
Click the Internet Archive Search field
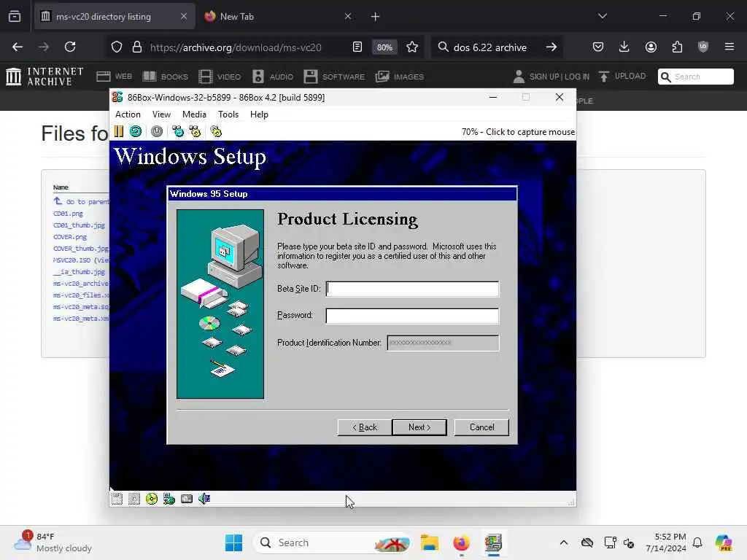696,76
